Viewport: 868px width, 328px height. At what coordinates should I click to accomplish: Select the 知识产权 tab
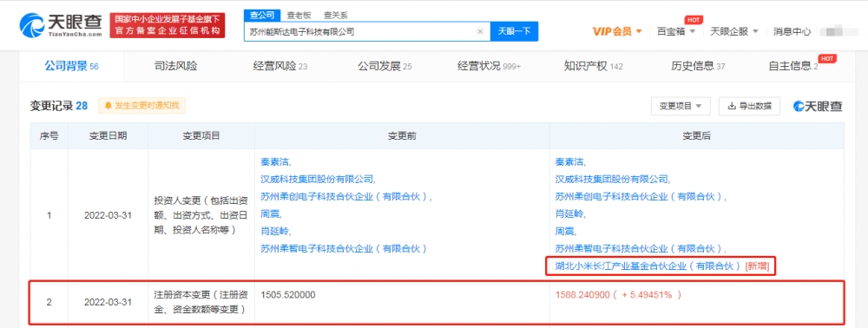(x=594, y=66)
